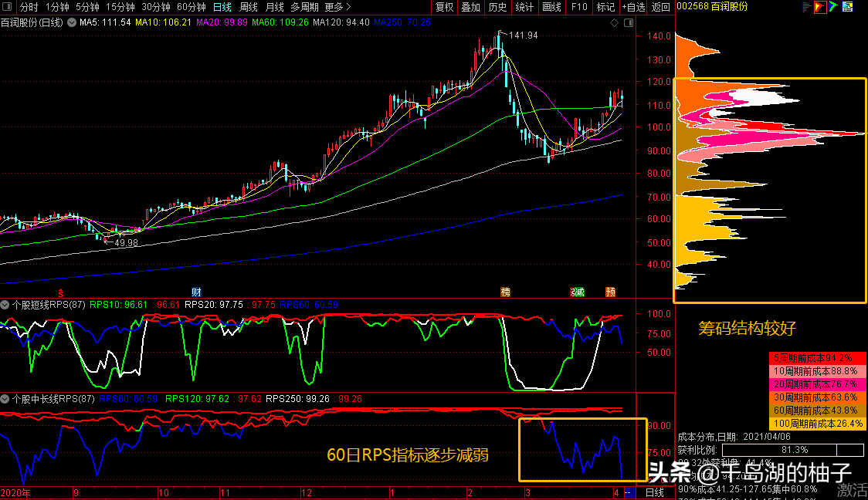Switch to the 30分钟 period
The height and width of the screenshot is (500, 868).
(x=155, y=7)
